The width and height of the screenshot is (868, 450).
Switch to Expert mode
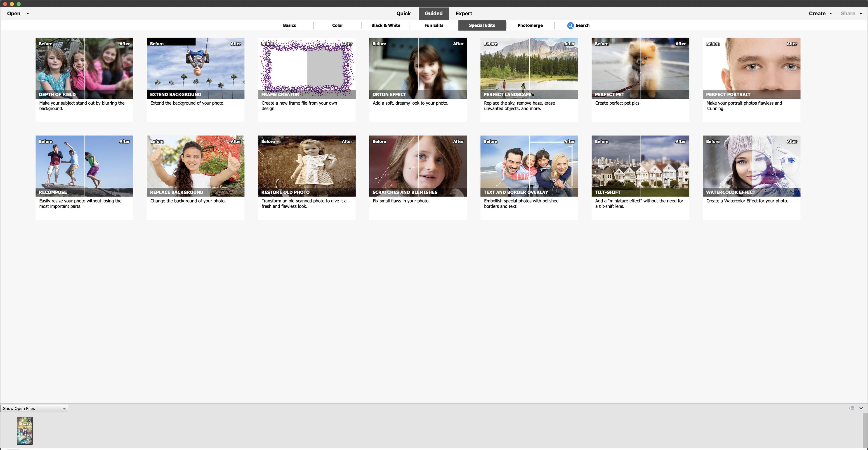click(464, 14)
